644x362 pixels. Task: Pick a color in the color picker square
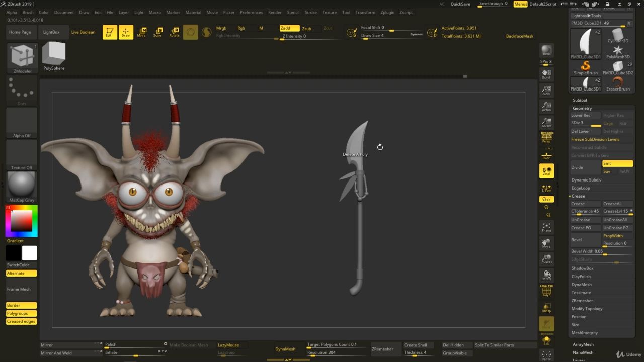tap(21, 220)
